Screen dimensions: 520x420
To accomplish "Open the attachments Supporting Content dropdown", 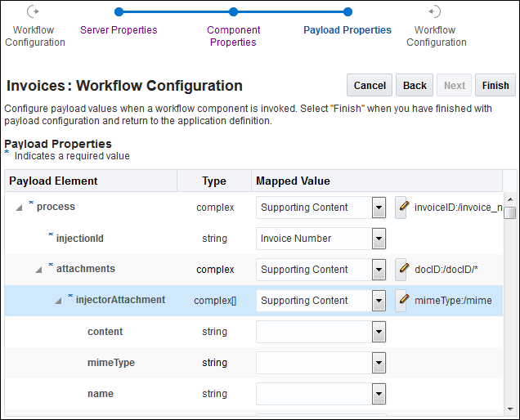I will tap(379, 270).
